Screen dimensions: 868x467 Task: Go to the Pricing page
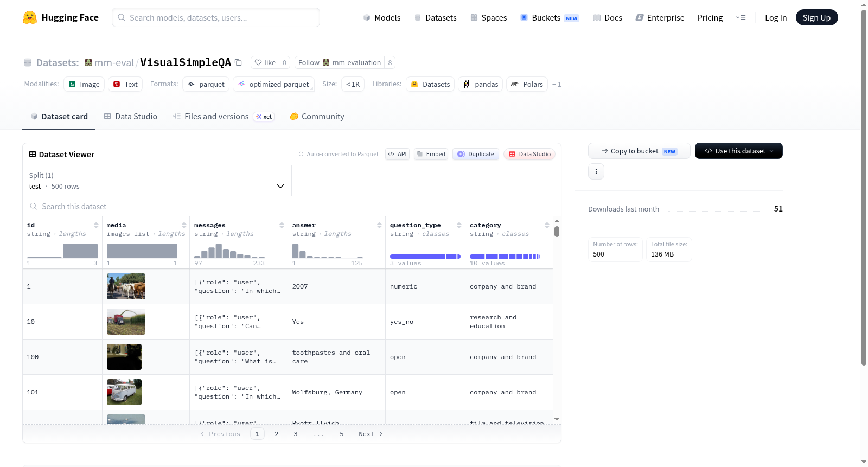[x=710, y=17]
